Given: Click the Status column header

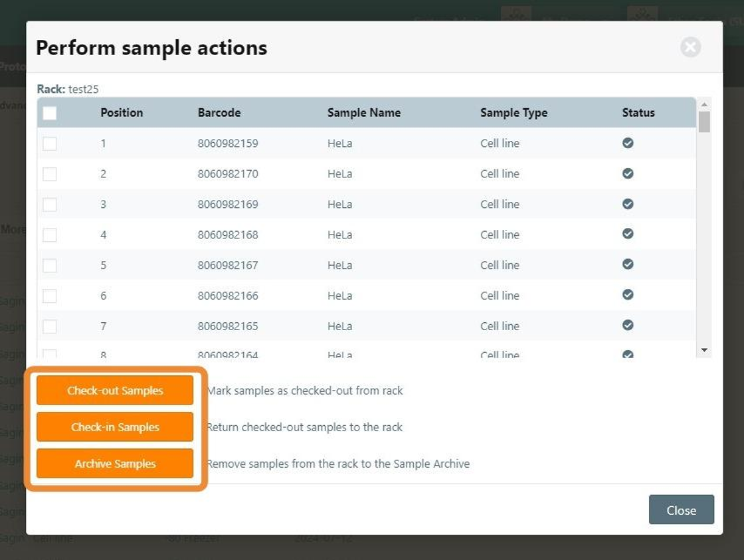Looking at the screenshot, I should (x=638, y=112).
